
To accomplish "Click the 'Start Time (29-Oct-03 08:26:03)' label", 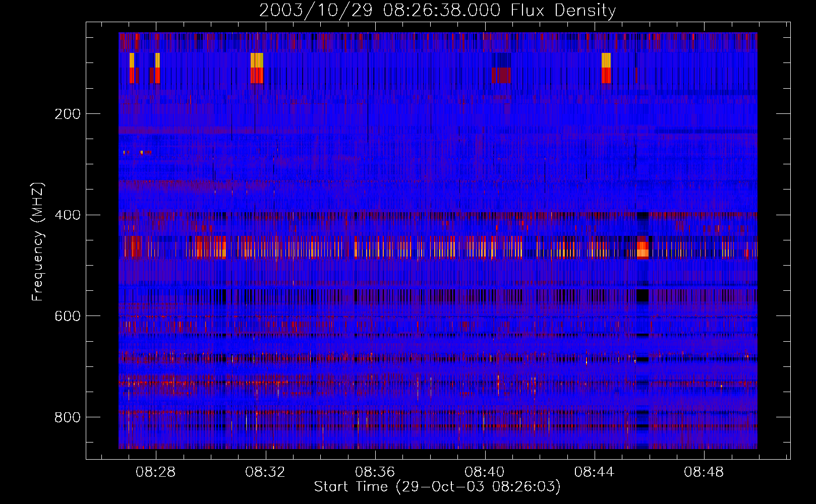I will click(437, 487).
